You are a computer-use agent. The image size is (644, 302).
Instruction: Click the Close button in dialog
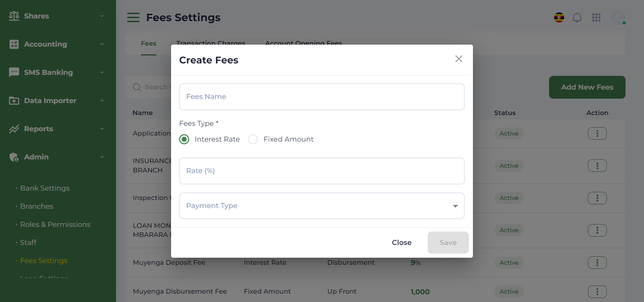pos(401,243)
